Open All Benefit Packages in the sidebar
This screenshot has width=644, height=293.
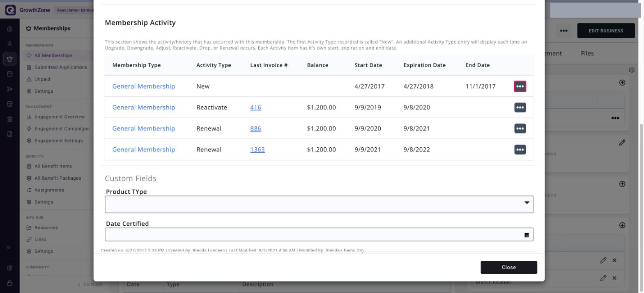58,178
